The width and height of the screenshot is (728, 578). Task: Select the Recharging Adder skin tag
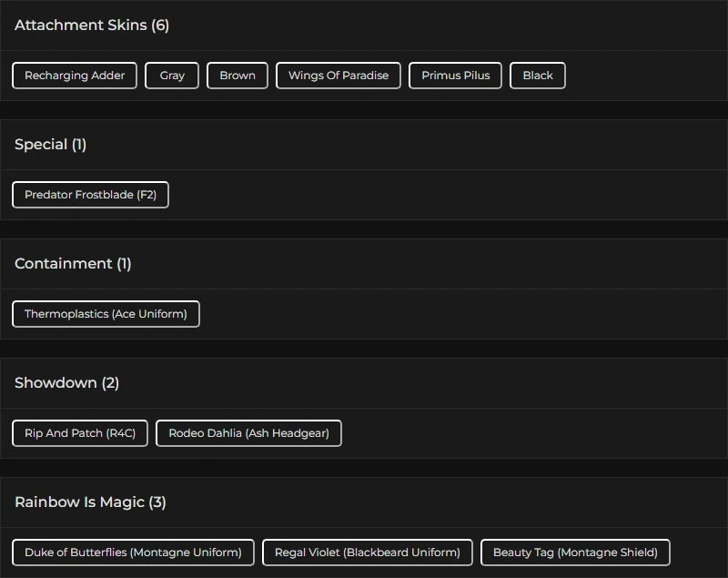75,76
